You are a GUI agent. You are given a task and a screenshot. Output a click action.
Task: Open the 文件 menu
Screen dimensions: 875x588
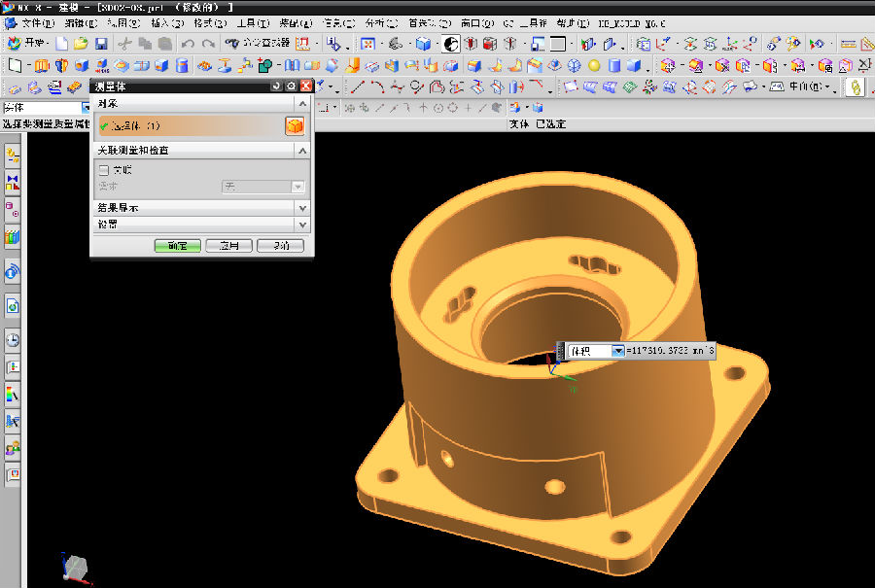click(39, 21)
